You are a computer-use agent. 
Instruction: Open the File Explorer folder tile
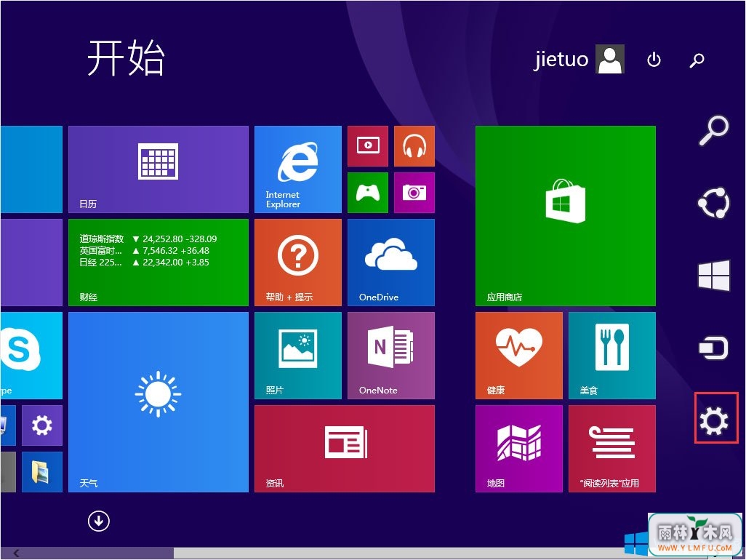click(x=42, y=472)
